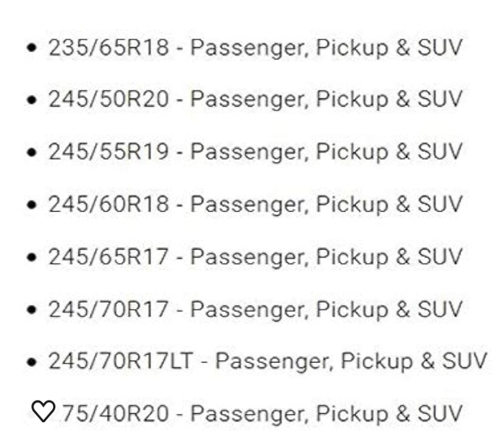Click the bullet before 245/70R17LT

point(32,362)
